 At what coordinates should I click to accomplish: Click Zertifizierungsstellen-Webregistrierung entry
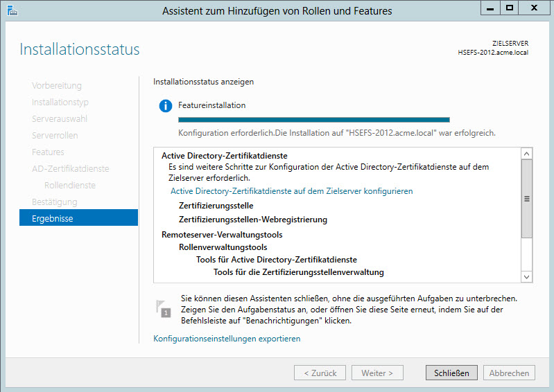[253, 220]
